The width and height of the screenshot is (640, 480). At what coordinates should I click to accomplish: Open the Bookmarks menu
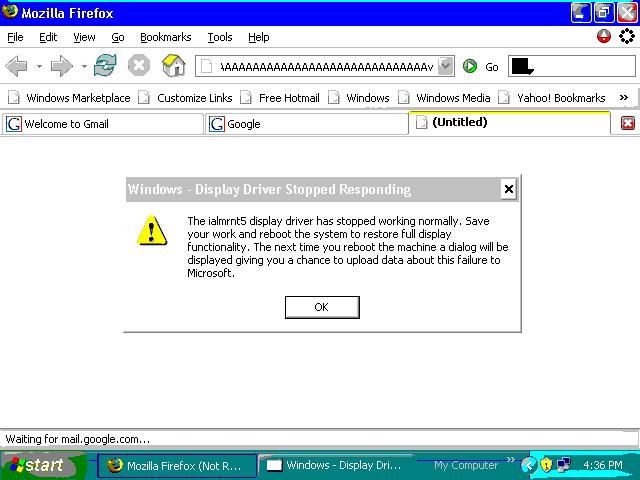click(165, 37)
